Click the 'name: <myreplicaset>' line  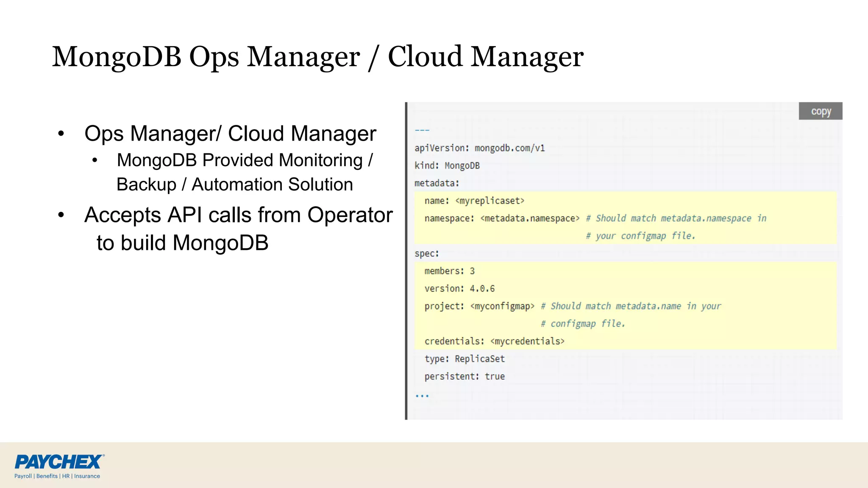[474, 201]
